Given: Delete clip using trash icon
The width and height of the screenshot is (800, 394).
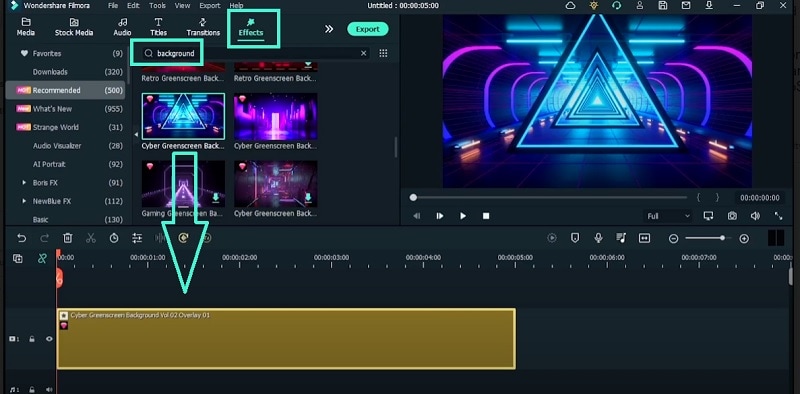Looking at the screenshot, I should tap(68, 238).
